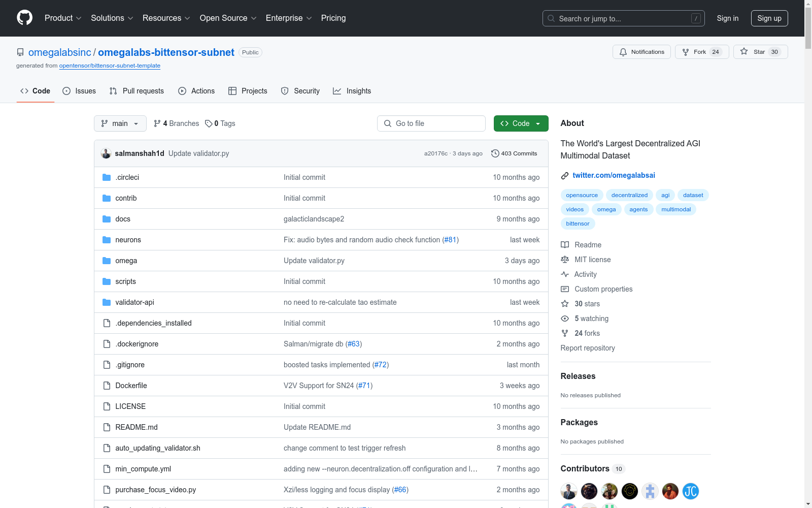Go to the GitHub homepage logo
The height and width of the screenshot is (508, 812).
(24, 18)
